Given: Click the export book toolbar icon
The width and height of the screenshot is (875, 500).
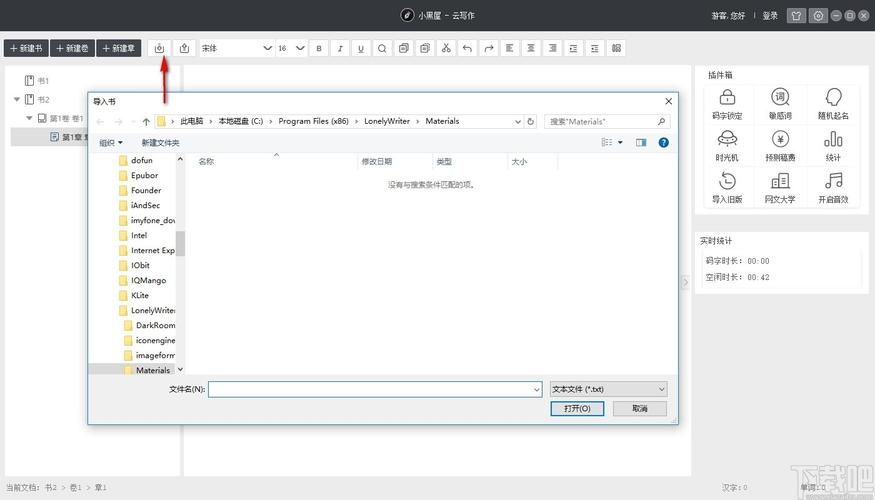Looking at the screenshot, I should 184,48.
